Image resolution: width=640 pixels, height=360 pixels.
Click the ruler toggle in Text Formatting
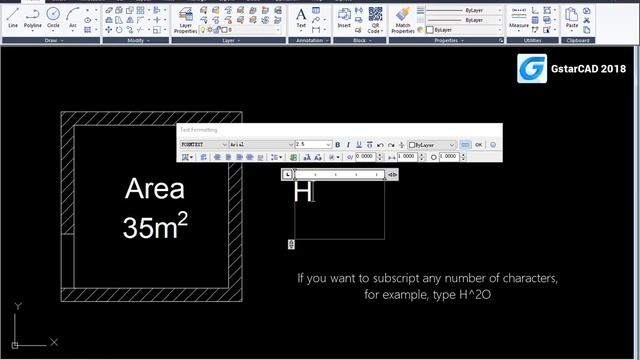pyautogui.click(x=465, y=145)
